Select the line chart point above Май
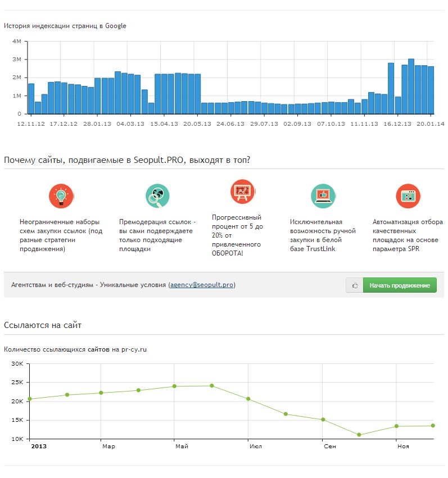Viewport: 448px width, 478px height. point(174,386)
